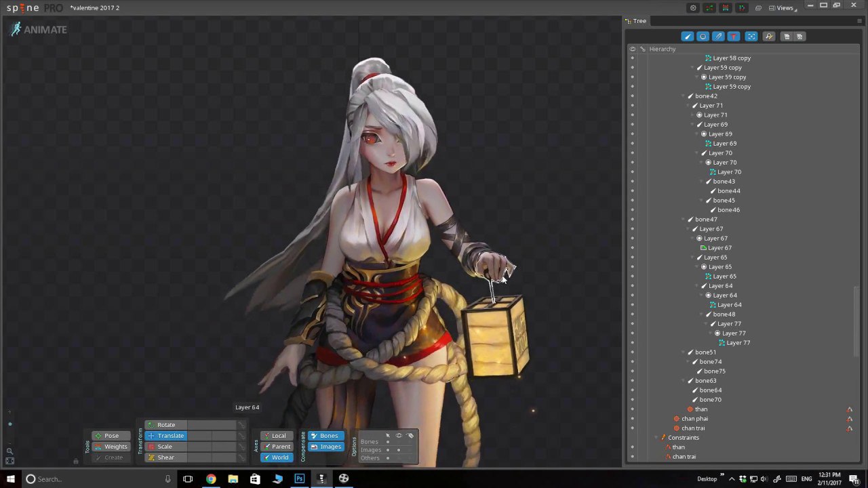Viewport: 868px width, 488px height.
Task: Toggle Others selectable dot in Options
Action: [x=388, y=458]
